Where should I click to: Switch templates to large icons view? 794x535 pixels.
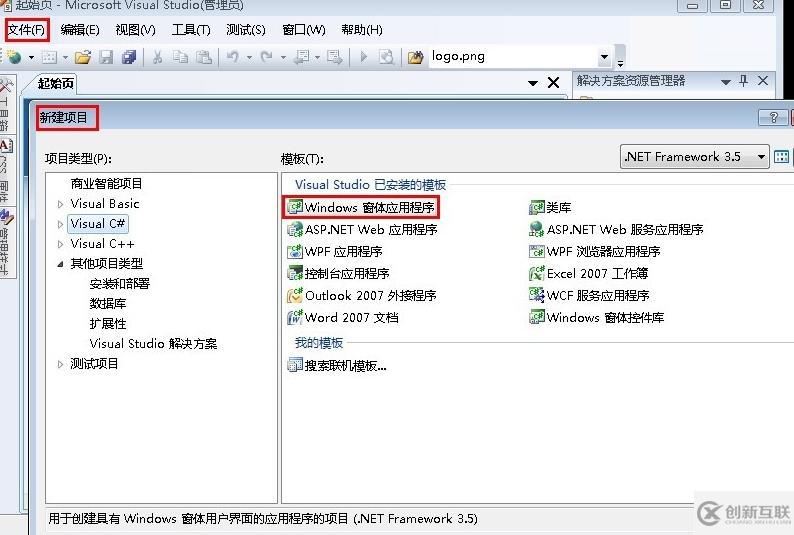[x=782, y=157]
